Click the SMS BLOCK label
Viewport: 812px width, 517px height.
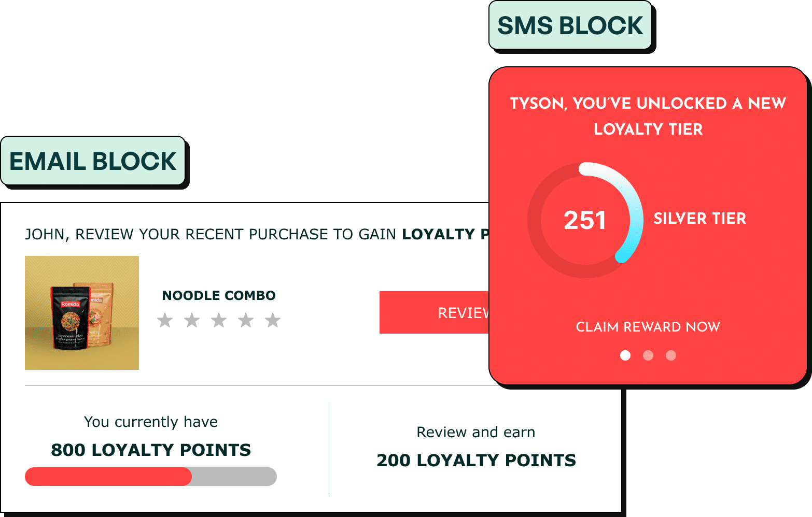point(570,26)
